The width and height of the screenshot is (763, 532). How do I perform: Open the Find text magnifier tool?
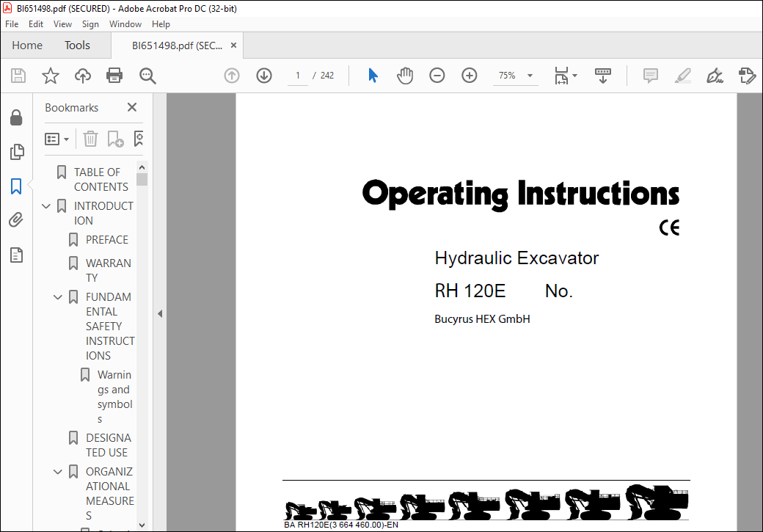click(147, 76)
